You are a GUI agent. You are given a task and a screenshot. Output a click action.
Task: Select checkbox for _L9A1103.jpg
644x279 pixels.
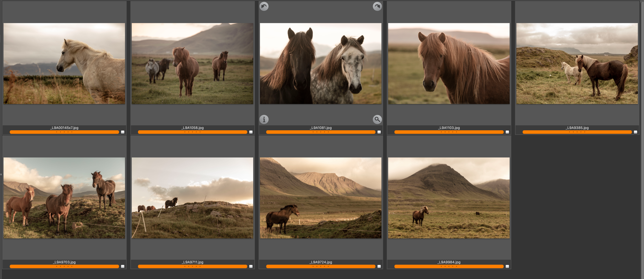(x=507, y=132)
